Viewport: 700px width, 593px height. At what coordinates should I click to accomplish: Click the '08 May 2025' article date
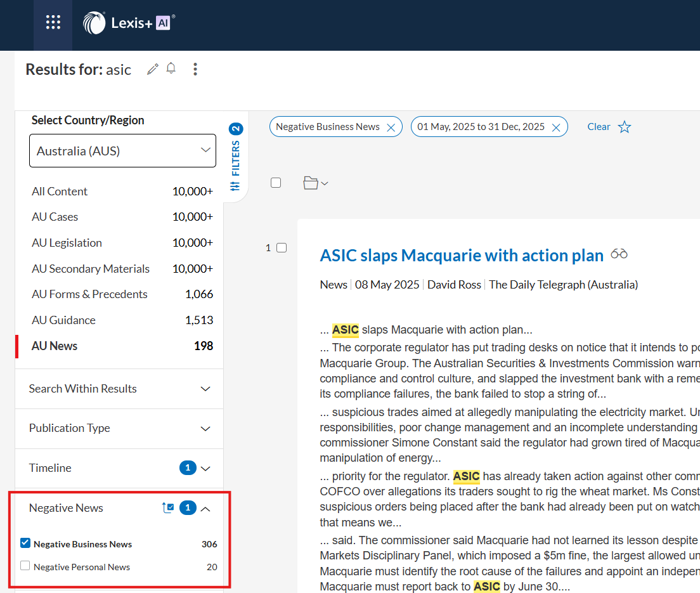(x=387, y=285)
